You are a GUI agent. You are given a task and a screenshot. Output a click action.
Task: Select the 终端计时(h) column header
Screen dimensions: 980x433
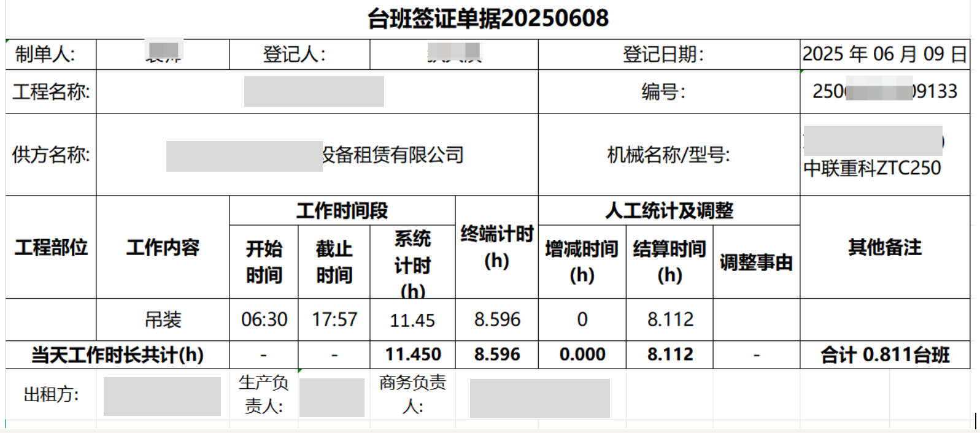coord(496,247)
